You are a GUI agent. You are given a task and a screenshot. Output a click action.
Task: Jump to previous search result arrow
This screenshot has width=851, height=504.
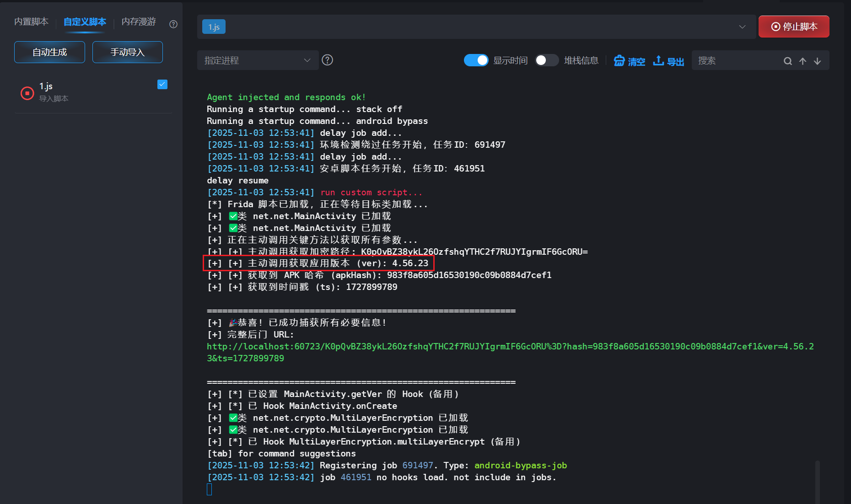803,61
